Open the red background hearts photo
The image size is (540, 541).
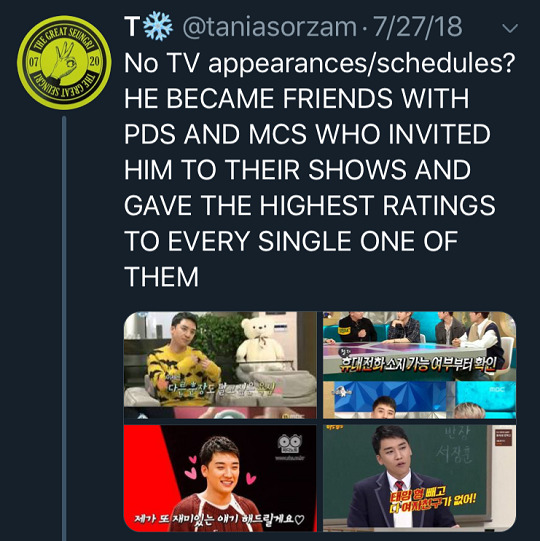[220, 478]
